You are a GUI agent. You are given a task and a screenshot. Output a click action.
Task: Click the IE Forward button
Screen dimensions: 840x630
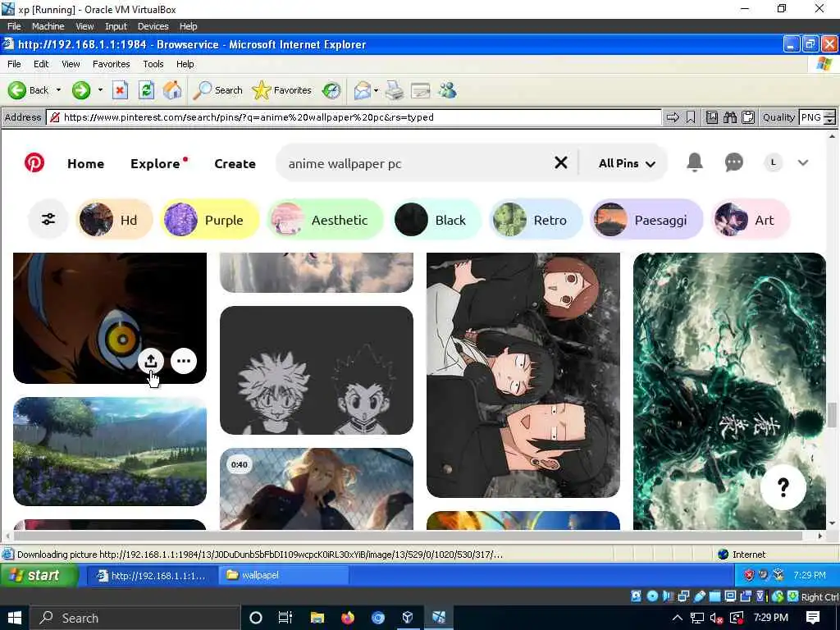click(81, 90)
